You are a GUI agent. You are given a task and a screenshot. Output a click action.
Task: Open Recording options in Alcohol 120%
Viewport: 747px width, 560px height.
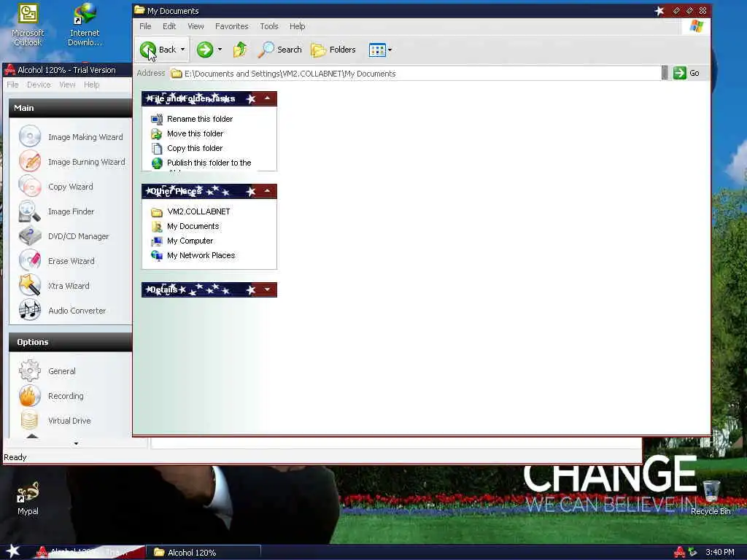point(52,396)
